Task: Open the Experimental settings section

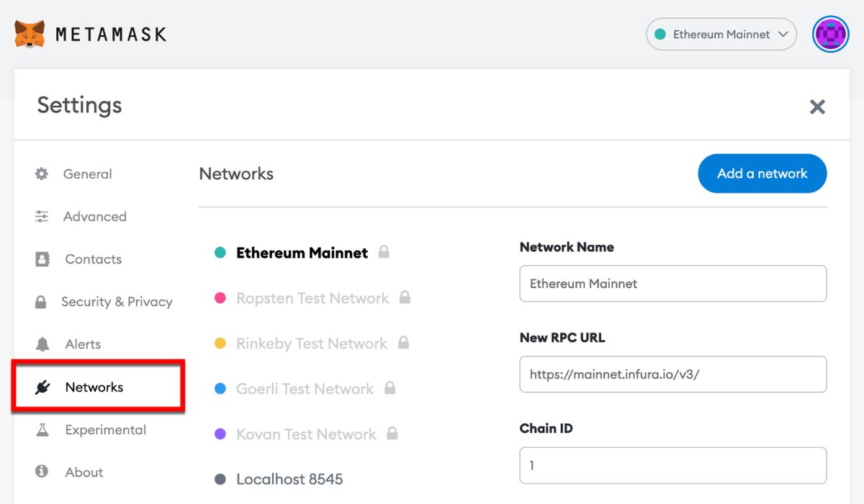Action: [105, 429]
